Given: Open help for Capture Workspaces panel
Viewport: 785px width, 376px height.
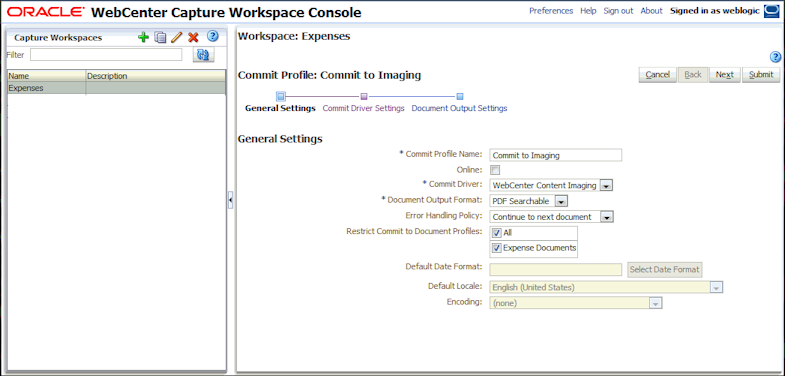Looking at the screenshot, I should point(213,36).
